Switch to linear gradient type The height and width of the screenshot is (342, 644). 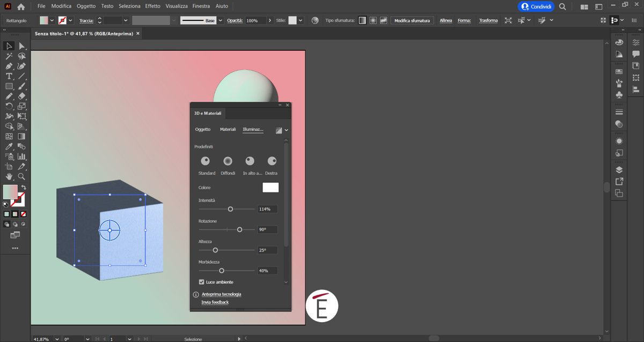click(x=362, y=20)
